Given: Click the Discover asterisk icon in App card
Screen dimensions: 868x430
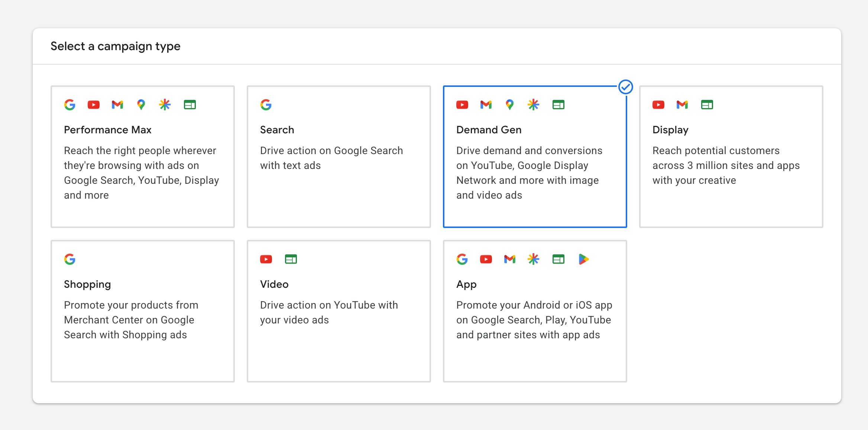Looking at the screenshot, I should (533, 259).
